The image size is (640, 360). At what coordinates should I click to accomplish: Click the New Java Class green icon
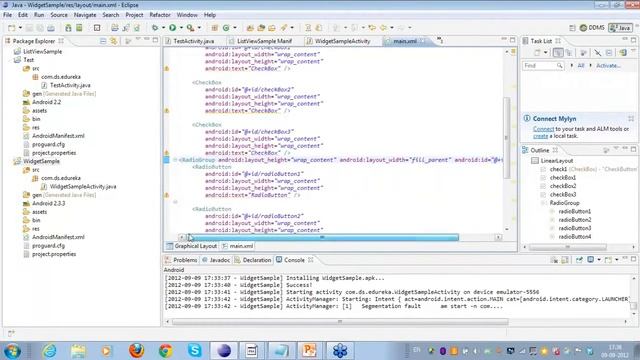tap(226, 28)
